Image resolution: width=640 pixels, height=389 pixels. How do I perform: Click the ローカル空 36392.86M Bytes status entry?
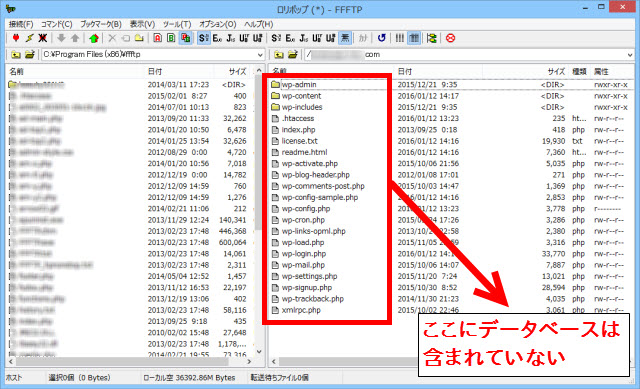click(189, 378)
